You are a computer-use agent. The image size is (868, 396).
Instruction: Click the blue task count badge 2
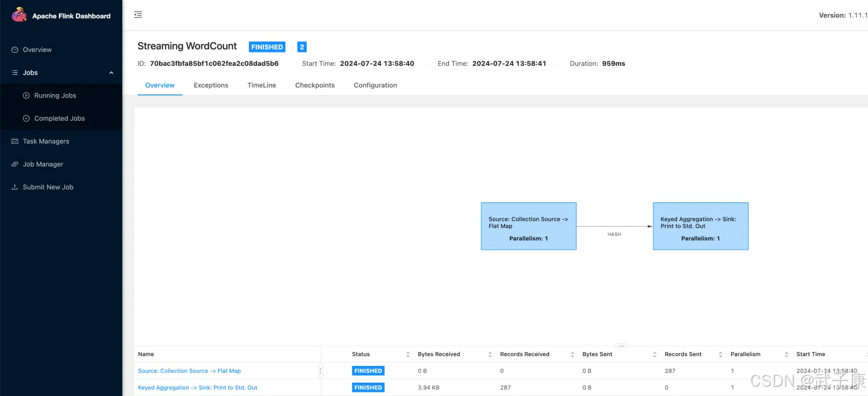click(302, 47)
